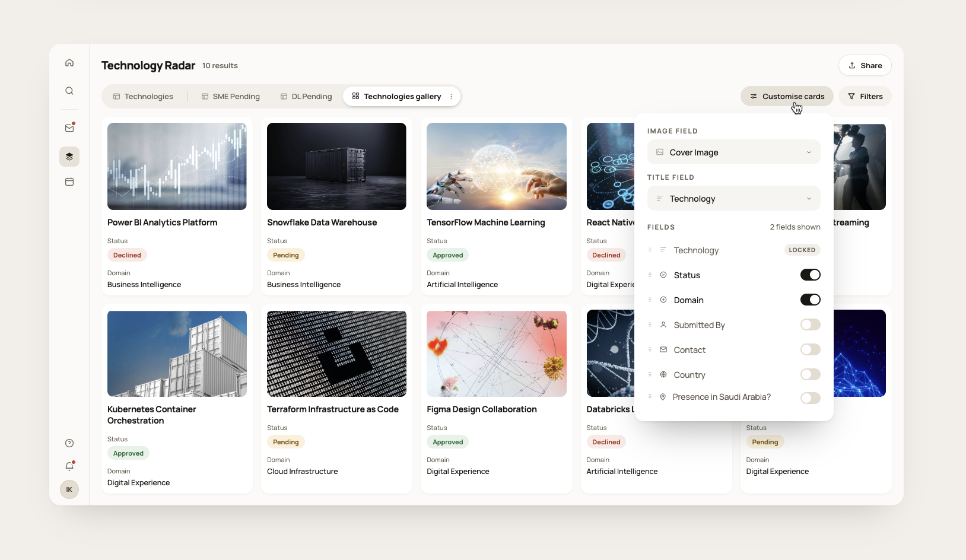Click the Search icon in sidebar
Image resolution: width=966 pixels, height=560 pixels.
click(69, 91)
